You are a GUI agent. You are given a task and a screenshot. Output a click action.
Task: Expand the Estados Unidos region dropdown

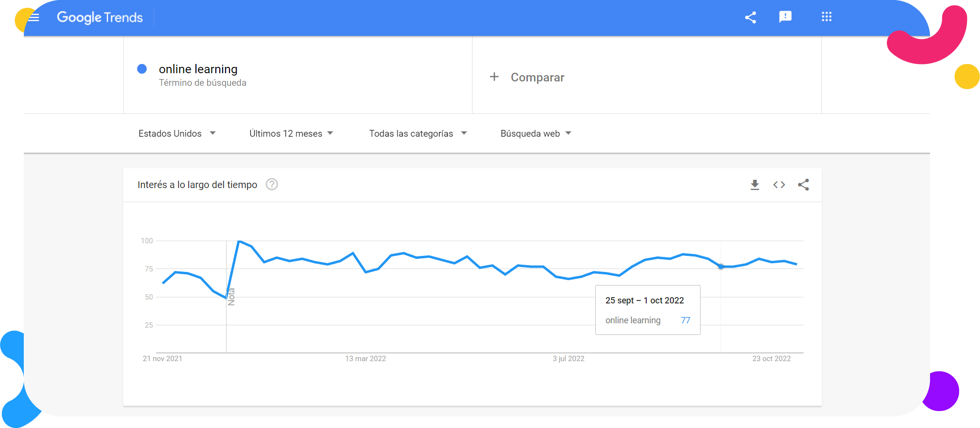tap(177, 133)
